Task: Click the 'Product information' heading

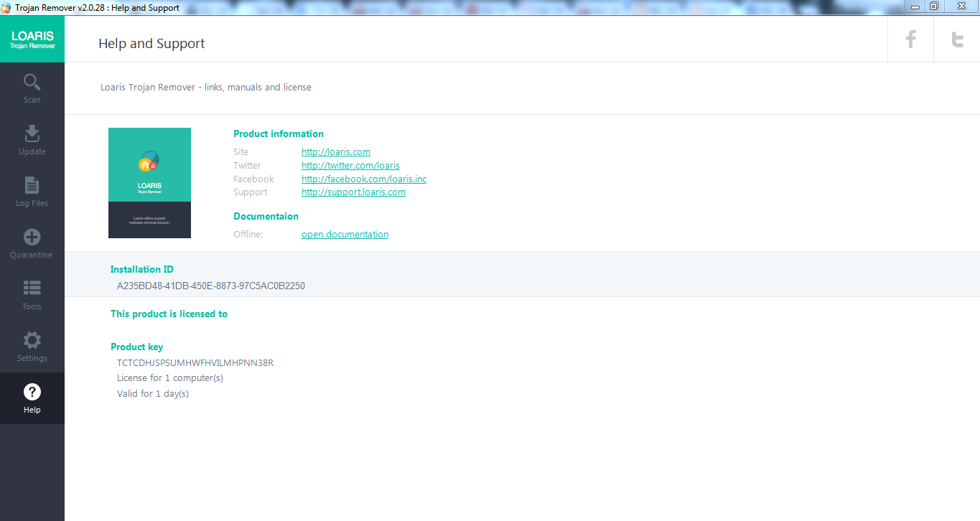Action: [279, 134]
